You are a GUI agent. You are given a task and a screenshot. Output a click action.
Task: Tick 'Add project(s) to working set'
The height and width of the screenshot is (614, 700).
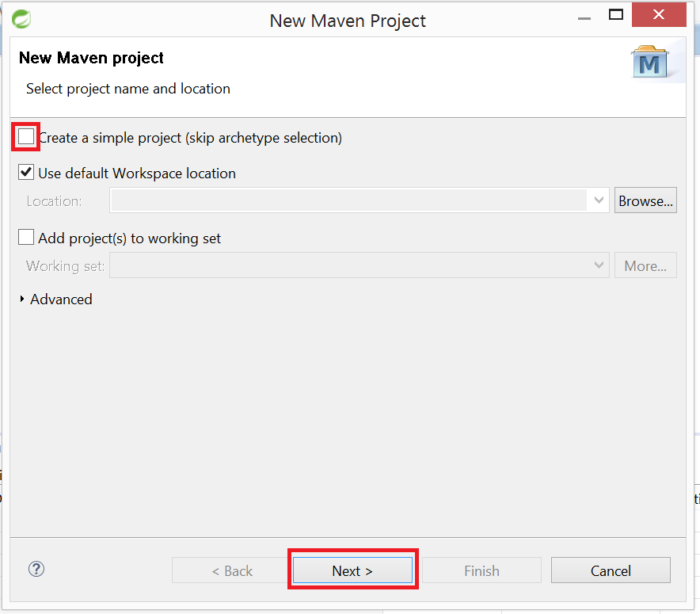coord(26,238)
